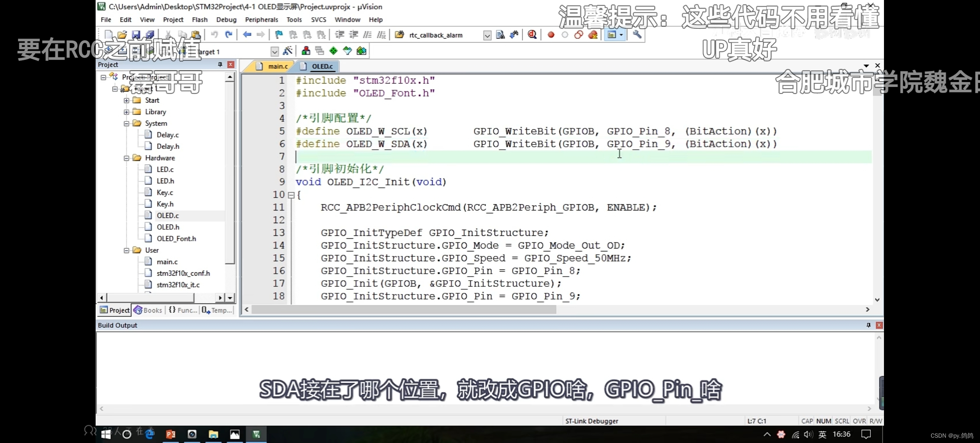Open Target 1 selection dropdown arrow
Viewport: 980px width, 443px height.
pos(275,51)
